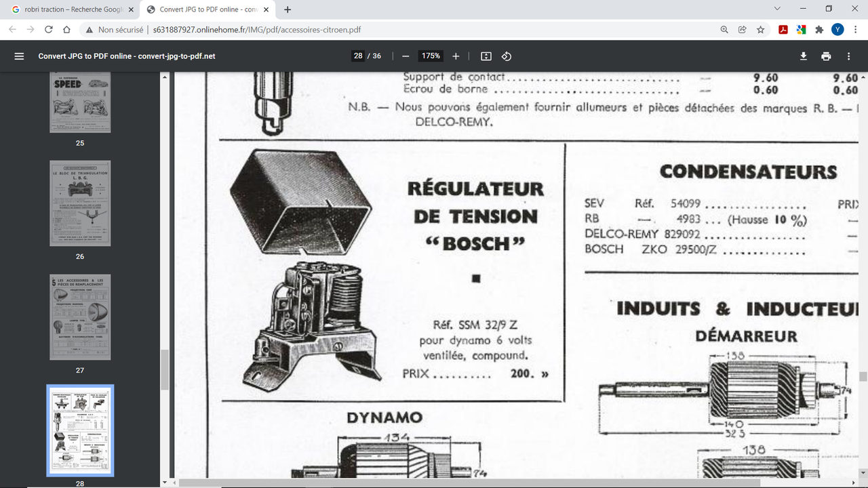Open page 26 thumbnail
This screenshot has height=488, width=868.
[80, 203]
